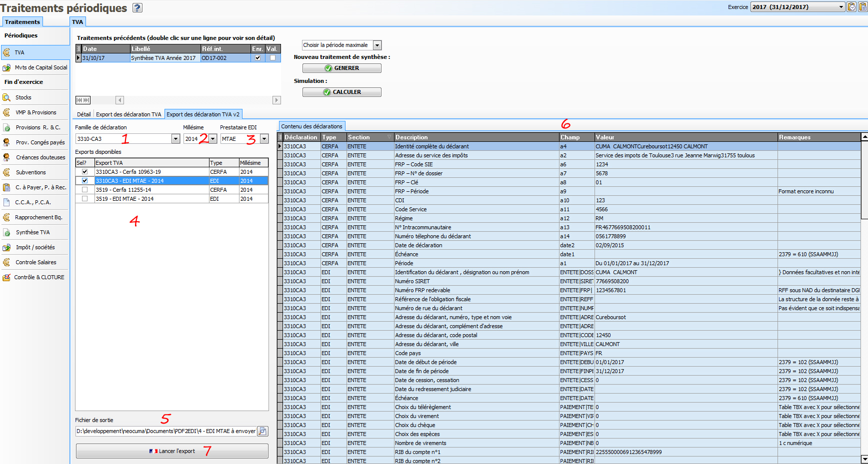Click the first/last record navigation icon
The image size is (868, 464).
pos(83,100)
